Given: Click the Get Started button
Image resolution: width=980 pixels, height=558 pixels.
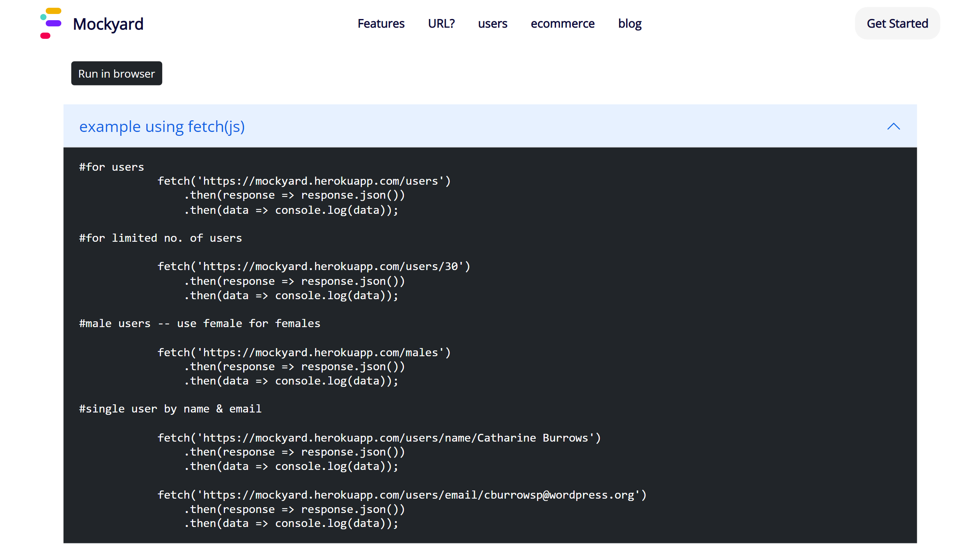Looking at the screenshot, I should (897, 23).
